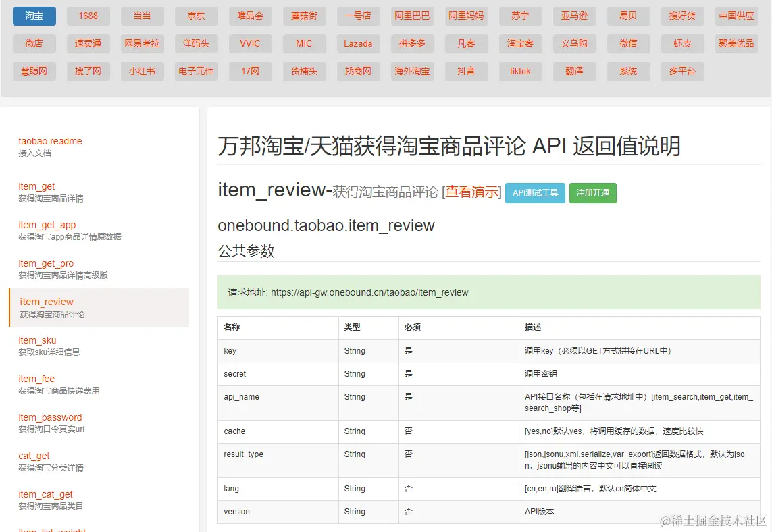Select the 系统 tab
The width and height of the screenshot is (772, 532).
click(x=628, y=71)
